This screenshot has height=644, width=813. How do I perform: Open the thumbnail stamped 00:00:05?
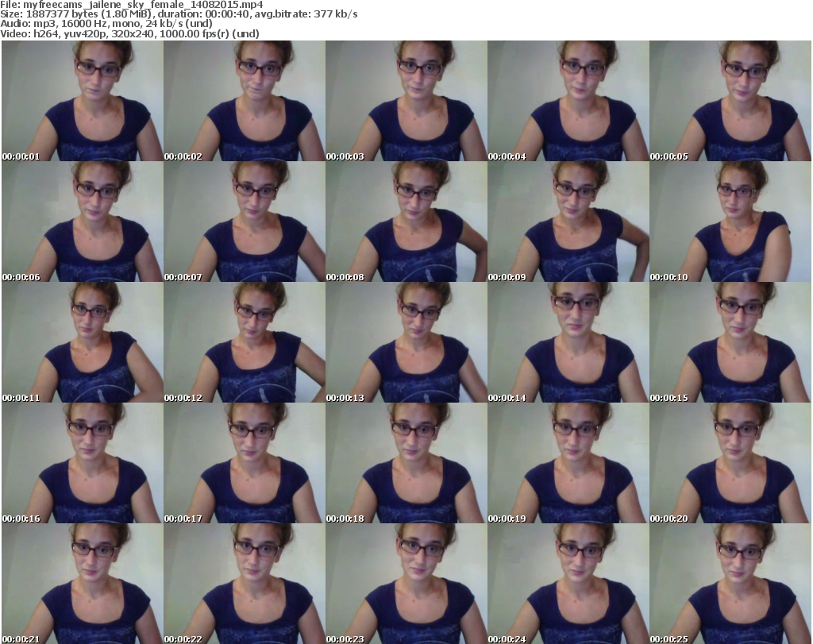pos(730,101)
